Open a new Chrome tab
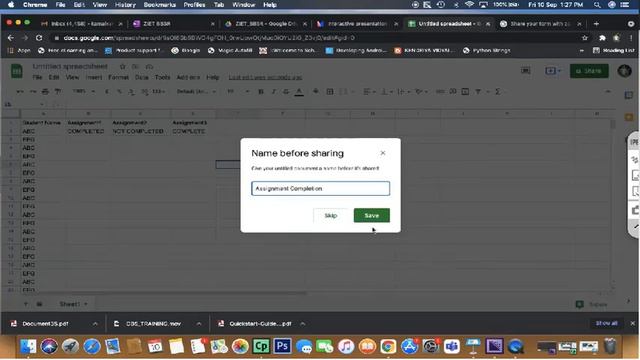This screenshot has height=360, width=640. [596, 24]
